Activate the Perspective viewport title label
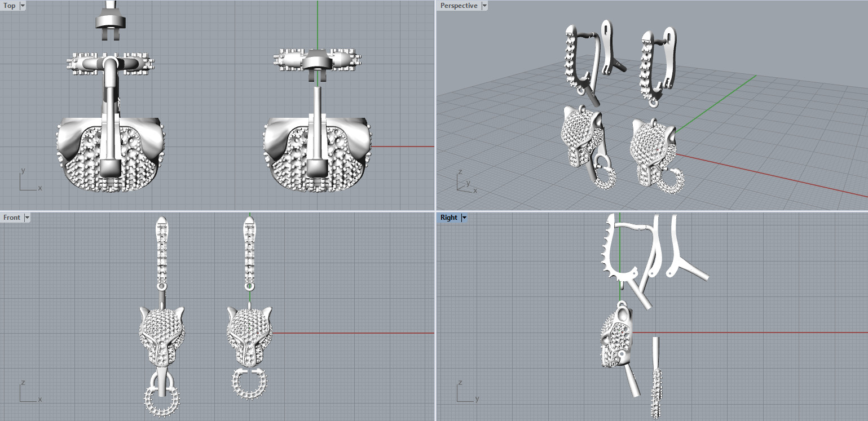The height and width of the screenshot is (421, 868). 459,6
